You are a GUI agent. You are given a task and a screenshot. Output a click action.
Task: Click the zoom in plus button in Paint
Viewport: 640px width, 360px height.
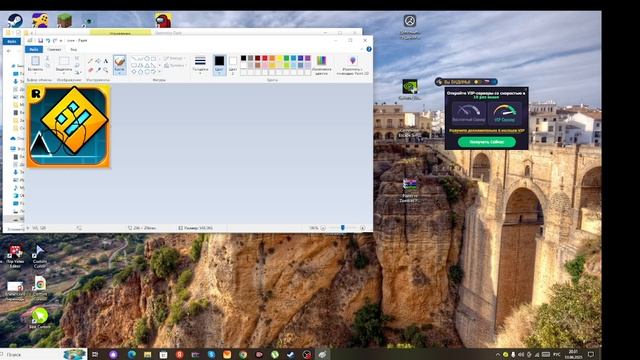[362, 228]
